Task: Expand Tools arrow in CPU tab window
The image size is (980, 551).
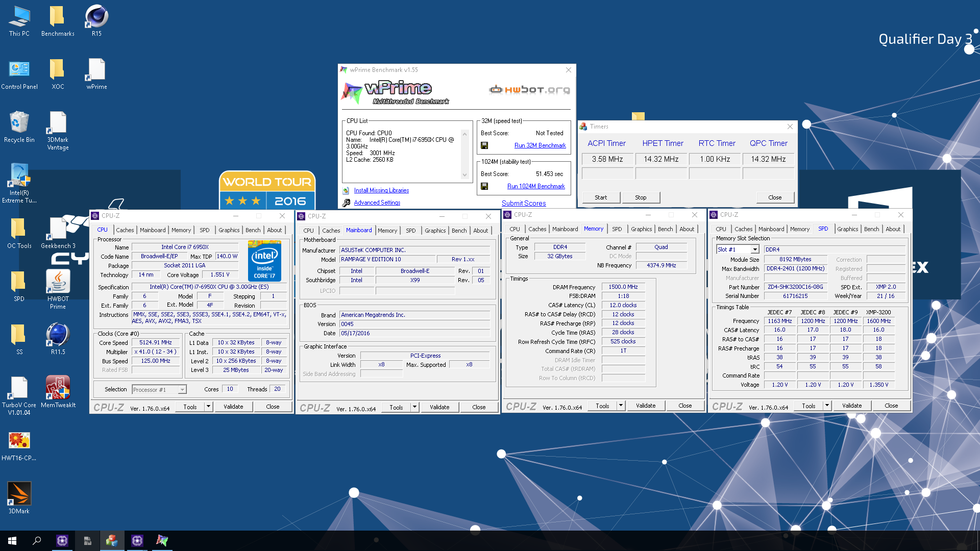Action: click(x=208, y=407)
